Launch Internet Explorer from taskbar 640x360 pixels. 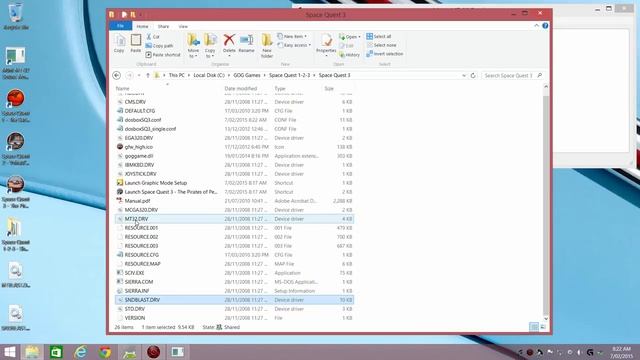[80, 352]
